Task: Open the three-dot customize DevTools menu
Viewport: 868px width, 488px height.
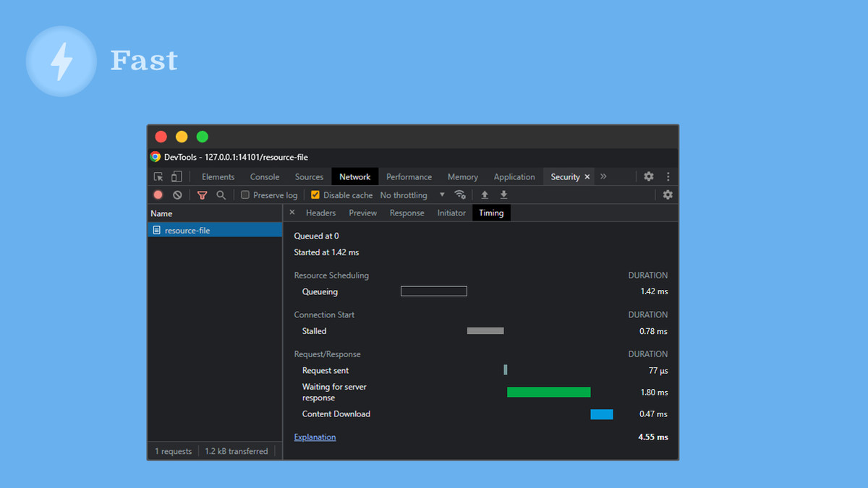Action: tap(668, 176)
